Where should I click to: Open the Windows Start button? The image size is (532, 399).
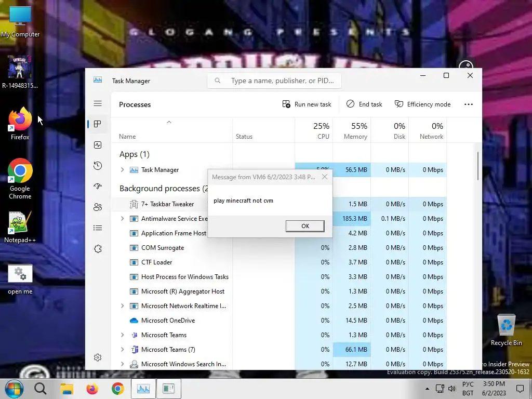coord(14,389)
